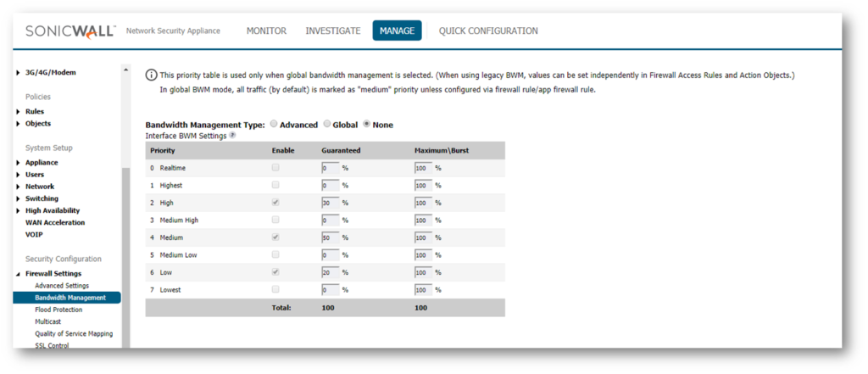Switch to the MONITOR tab
This screenshot has width=868, height=374.
click(266, 31)
